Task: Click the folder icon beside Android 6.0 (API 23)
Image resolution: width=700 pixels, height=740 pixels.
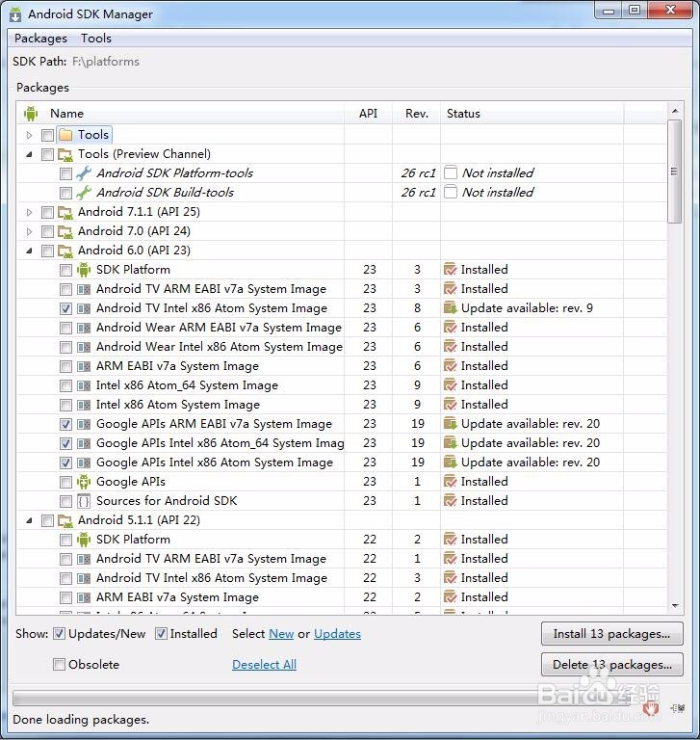Action: coord(65,251)
